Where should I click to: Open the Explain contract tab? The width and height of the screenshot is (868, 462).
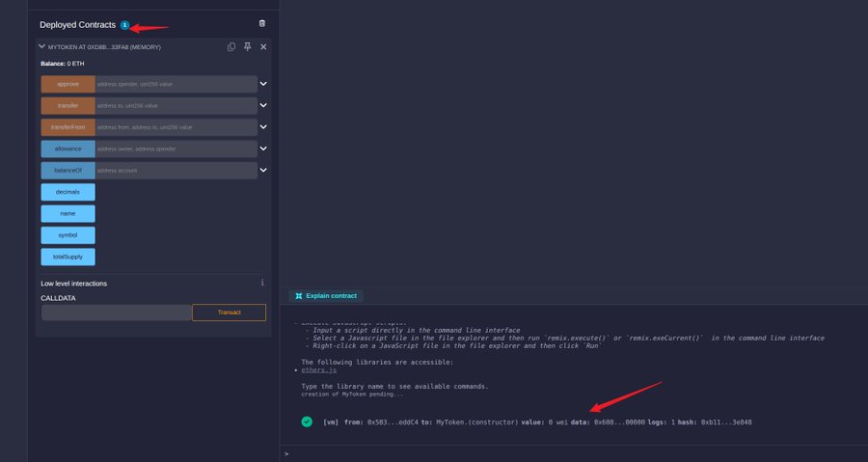tap(326, 296)
